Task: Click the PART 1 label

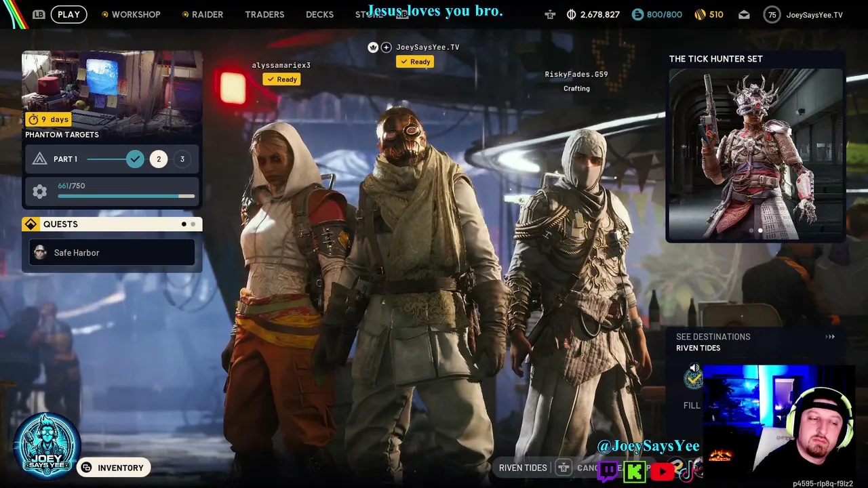Action: (65, 159)
